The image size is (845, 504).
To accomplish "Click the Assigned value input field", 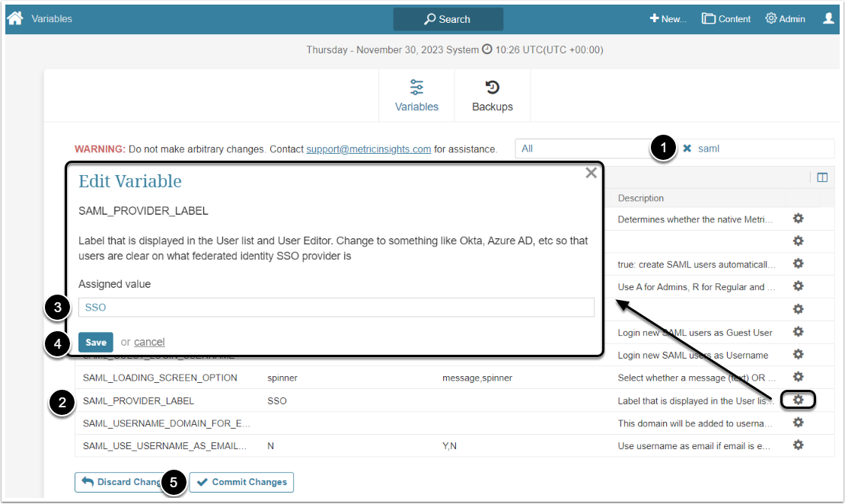I will coord(336,308).
